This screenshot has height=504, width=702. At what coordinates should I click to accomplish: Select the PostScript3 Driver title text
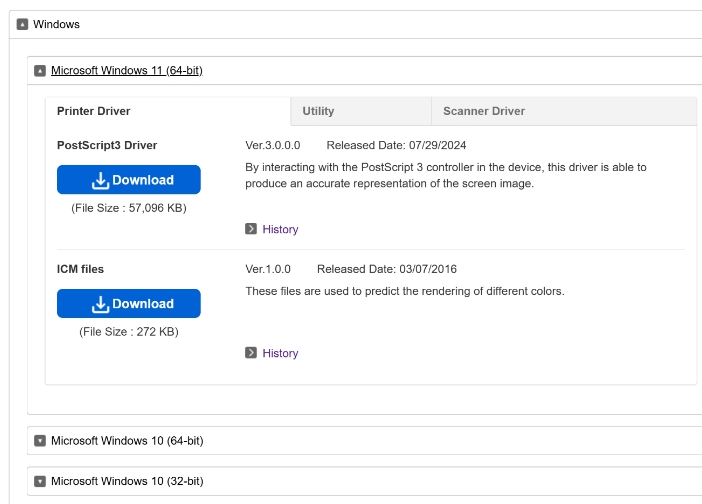(107, 145)
